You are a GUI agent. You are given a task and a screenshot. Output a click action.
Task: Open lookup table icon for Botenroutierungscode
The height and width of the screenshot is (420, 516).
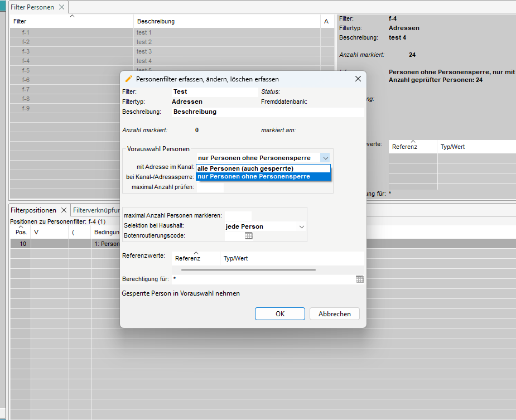point(249,236)
